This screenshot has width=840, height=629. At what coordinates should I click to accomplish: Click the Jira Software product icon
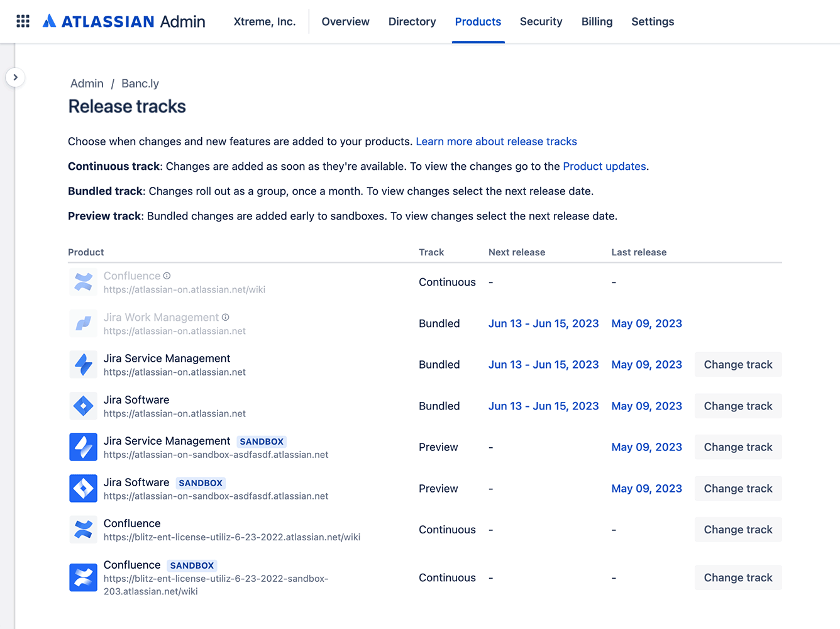[83, 406]
